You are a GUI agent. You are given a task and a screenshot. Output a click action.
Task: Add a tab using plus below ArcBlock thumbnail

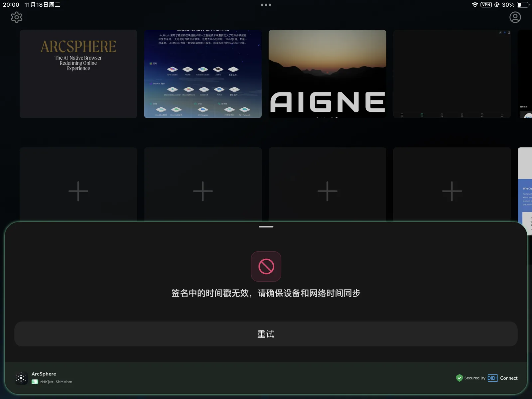coord(203,191)
